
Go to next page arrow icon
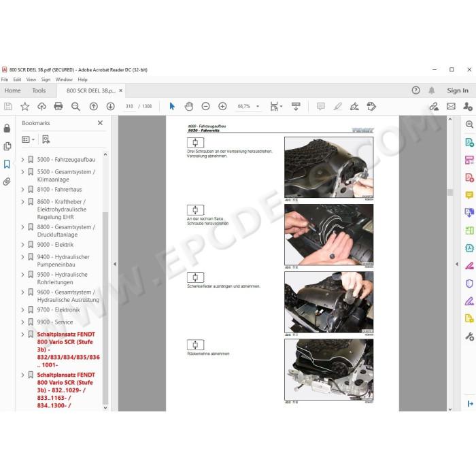point(110,106)
